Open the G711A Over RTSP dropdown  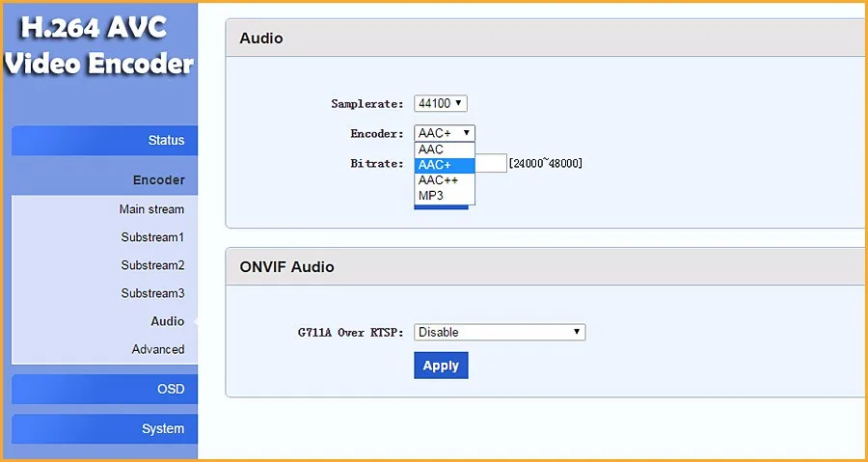tap(500, 333)
